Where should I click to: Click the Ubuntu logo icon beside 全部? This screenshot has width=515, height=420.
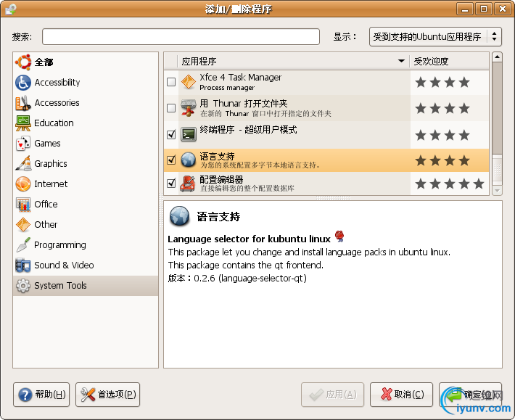pyautogui.click(x=23, y=62)
